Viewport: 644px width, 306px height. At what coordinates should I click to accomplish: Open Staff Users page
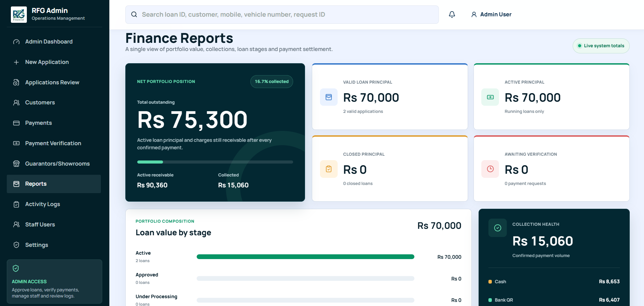pos(54,225)
